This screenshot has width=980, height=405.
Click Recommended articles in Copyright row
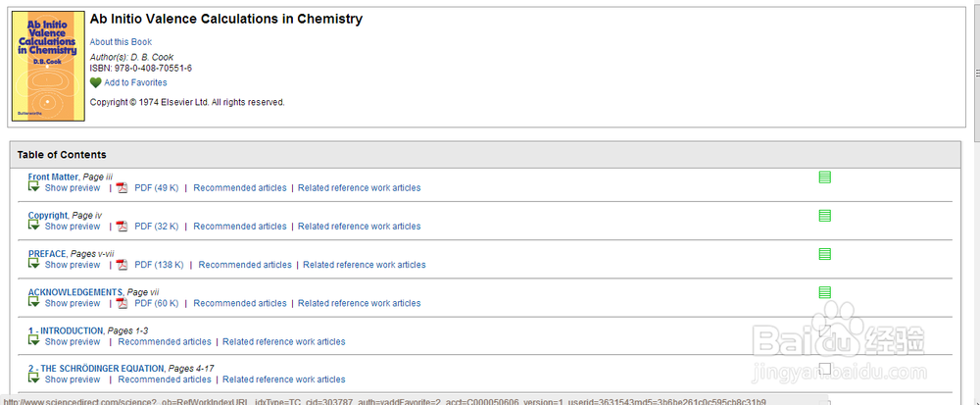240,227
